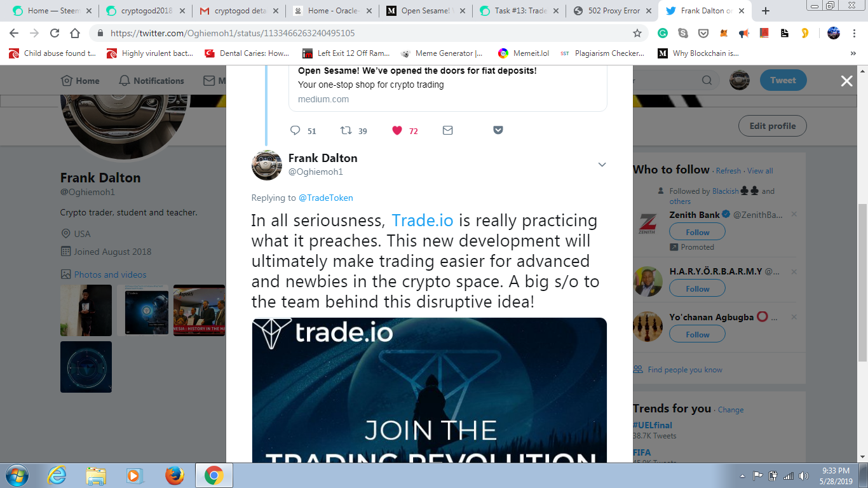Open Firefox from the taskbar
Viewport: 868px width, 488px height.
[174, 475]
